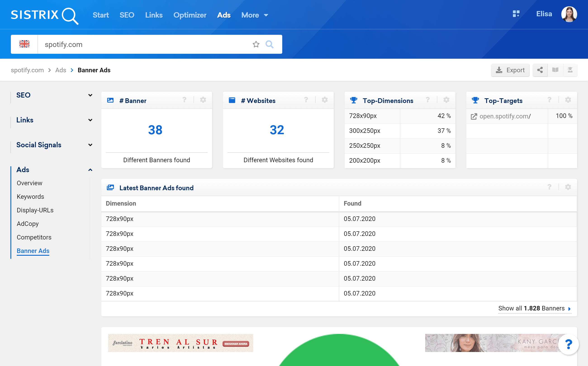588x366 pixels.
Task: Click Ads in breadcrumb
Action: click(61, 70)
